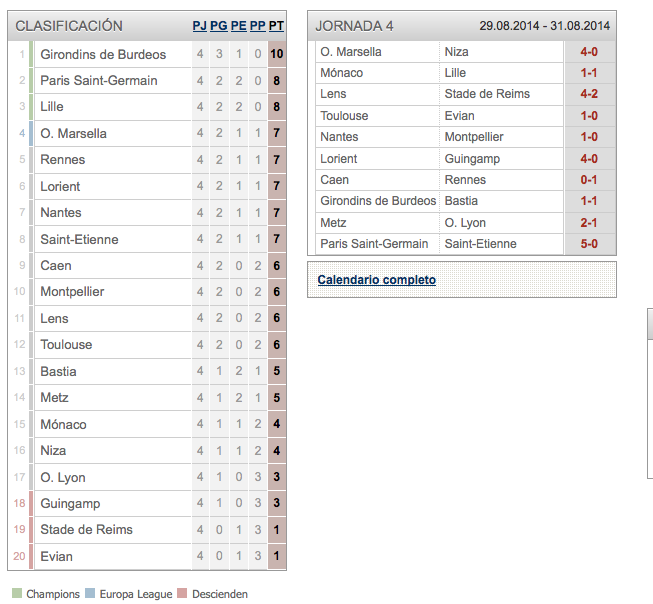Open the O. Marsella vs Niza 4-0 result
Screen dimensions: 653x604
589,52
